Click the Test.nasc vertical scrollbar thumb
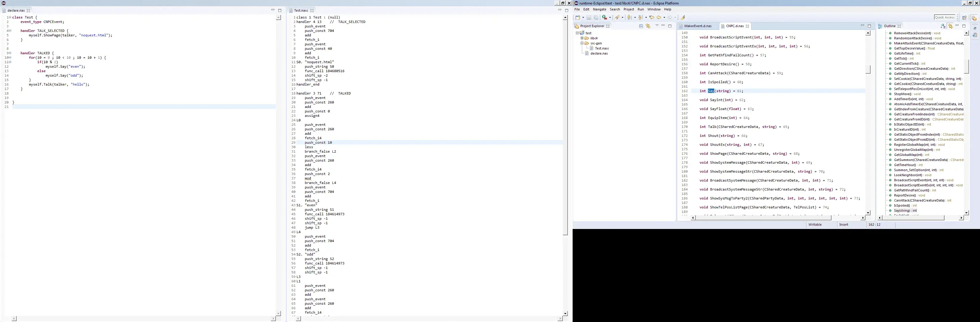This screenshot has width=980, height=322. click(565, 128)
